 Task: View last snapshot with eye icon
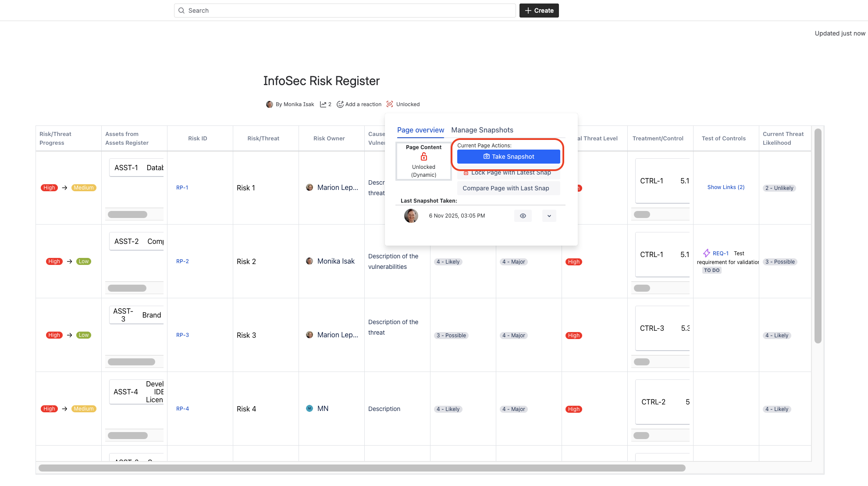(x=523, y=216)
